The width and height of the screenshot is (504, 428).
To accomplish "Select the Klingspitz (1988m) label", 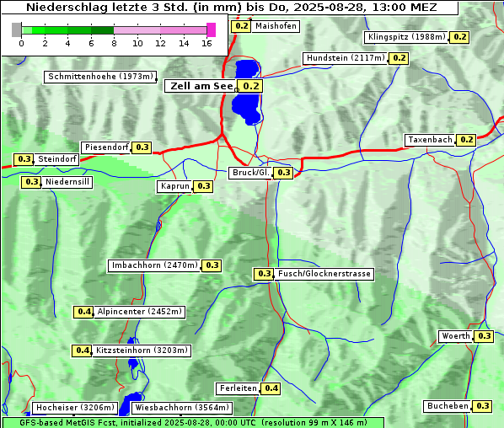I will [x=407, y=37].
